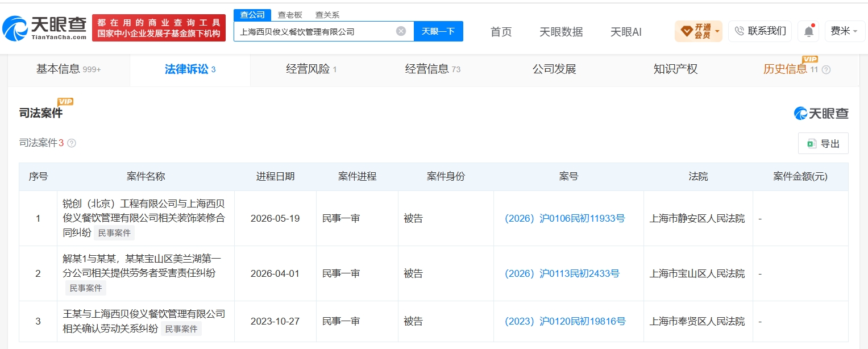Click the 天眼查 watermark logo beside 司法案件
Screen dimensions: 868x349
click(x=821, y=113)
